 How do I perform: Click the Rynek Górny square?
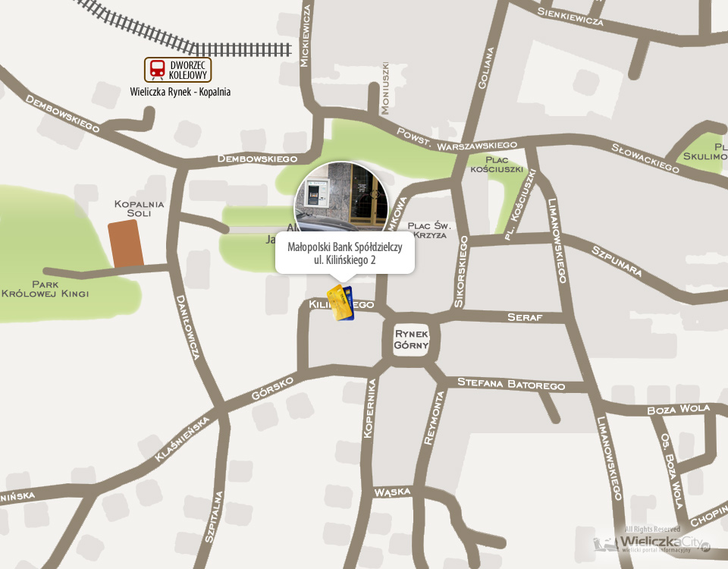[x=411, y=340]
